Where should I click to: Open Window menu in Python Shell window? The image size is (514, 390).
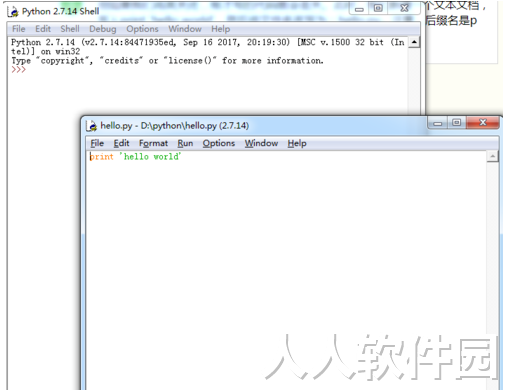[x=185, y=29]
